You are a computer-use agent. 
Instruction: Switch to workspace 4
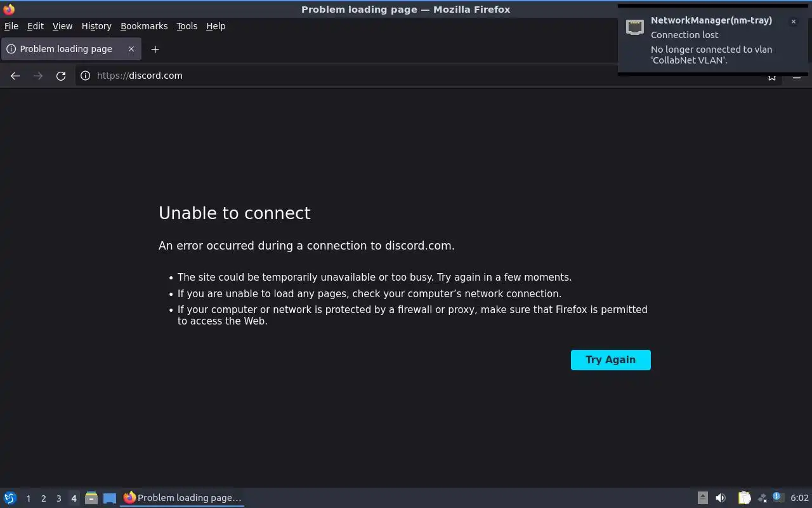74,498
